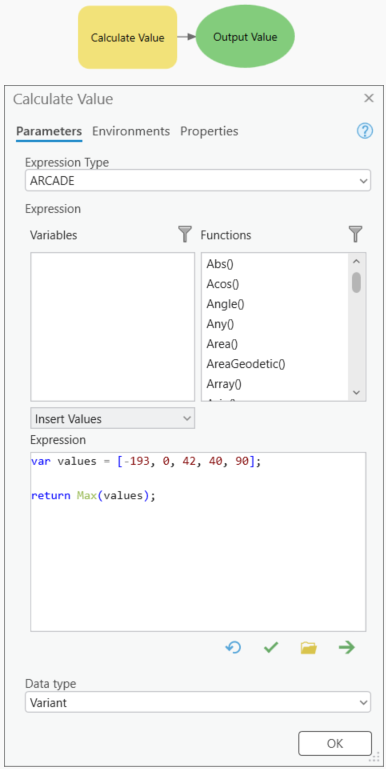Click the Functions list scrollbar down arrow
The image size is (386, 769).
pyautogui.click(x=357, y=393)
